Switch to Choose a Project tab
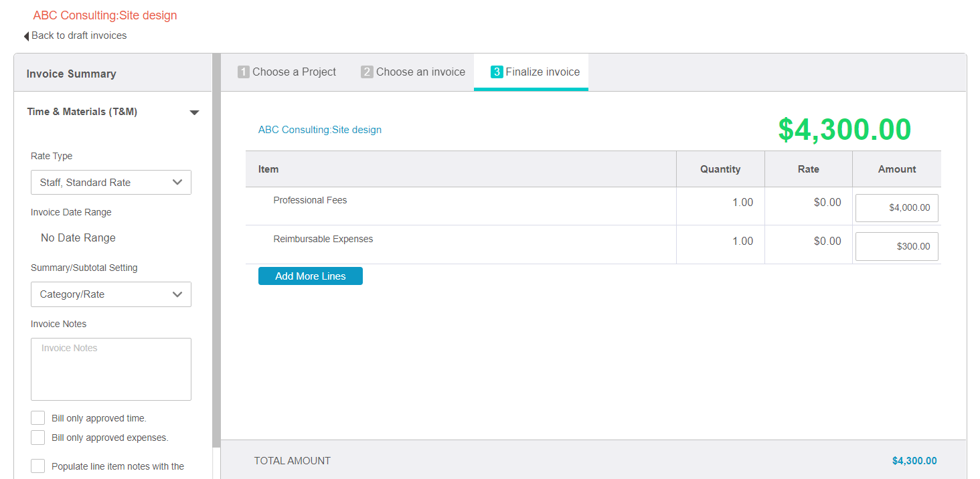 point(287,72)
